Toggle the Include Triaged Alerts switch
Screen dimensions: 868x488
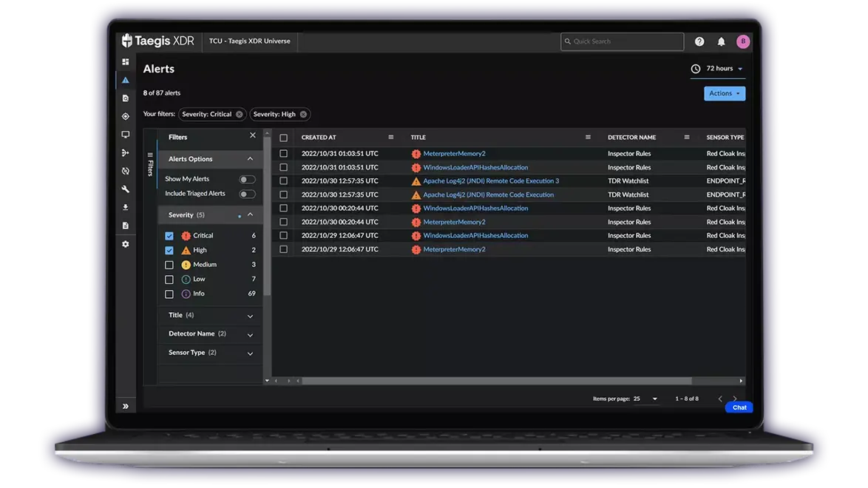pos(247,194)
